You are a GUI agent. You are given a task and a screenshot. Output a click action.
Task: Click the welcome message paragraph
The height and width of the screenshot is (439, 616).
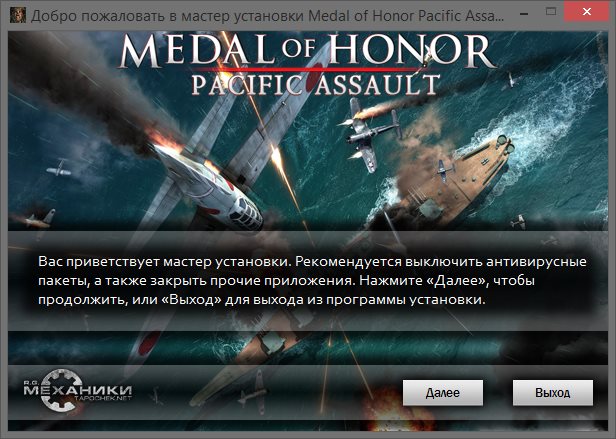pos(312,281)
